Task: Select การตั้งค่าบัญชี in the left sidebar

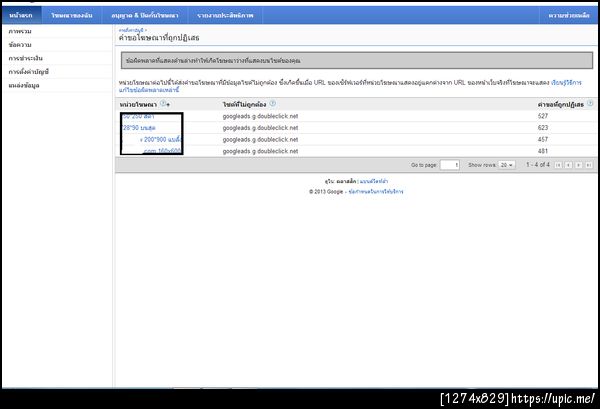Action: coord(29,72)
